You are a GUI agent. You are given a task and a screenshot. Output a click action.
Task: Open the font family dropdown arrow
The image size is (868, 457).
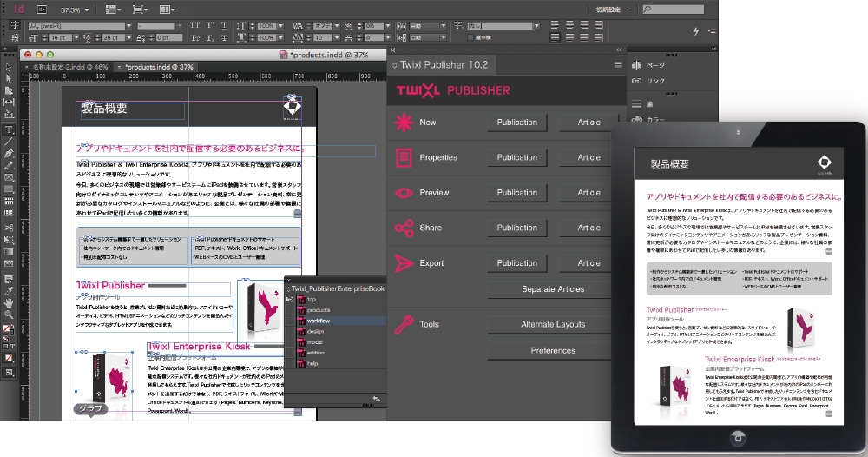(x=129, y=25)
